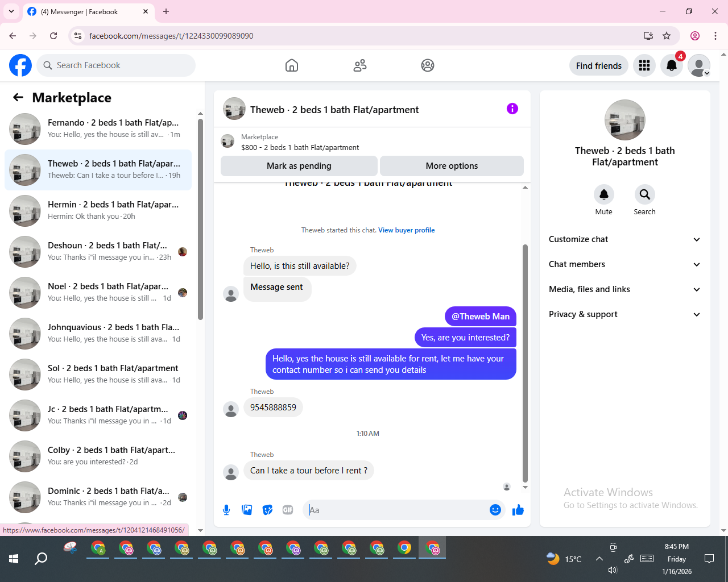
Task: Open Windows taskbar search
Action: click(41, 559)
